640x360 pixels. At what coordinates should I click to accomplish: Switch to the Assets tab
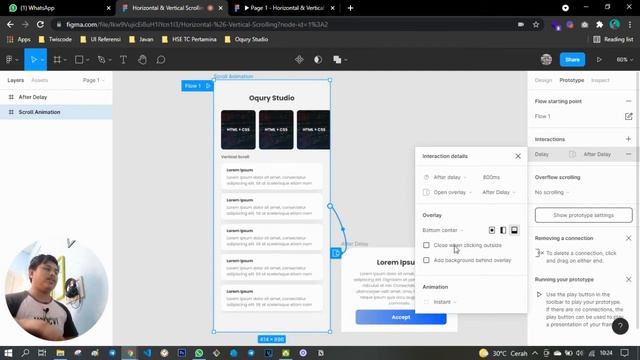[x=40, y=80]
